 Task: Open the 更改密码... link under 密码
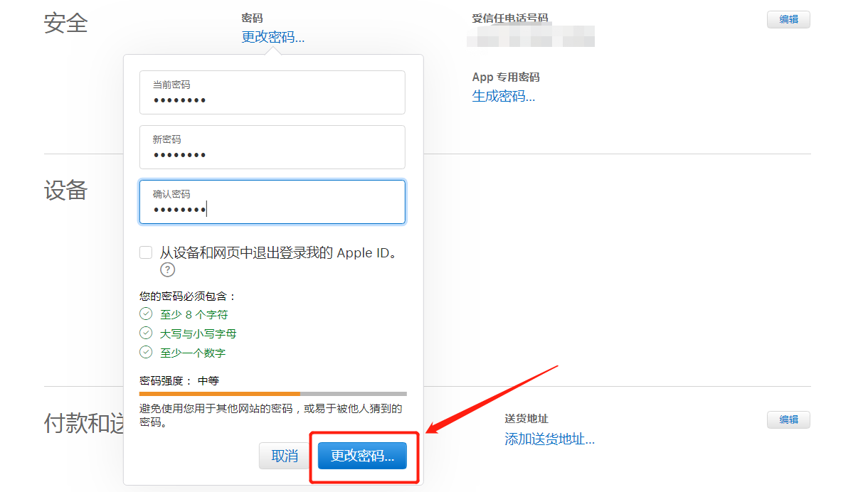click(x=272, y=38)
